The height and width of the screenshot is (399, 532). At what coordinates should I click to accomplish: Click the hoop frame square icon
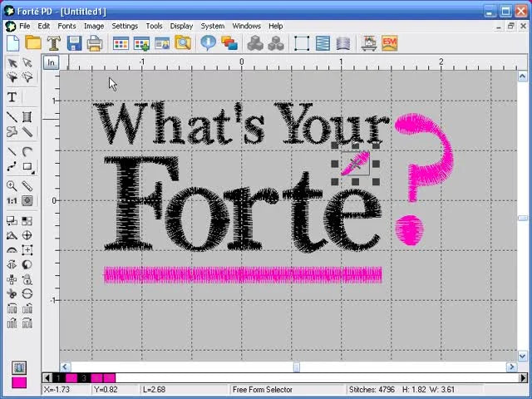click(302, 43)
